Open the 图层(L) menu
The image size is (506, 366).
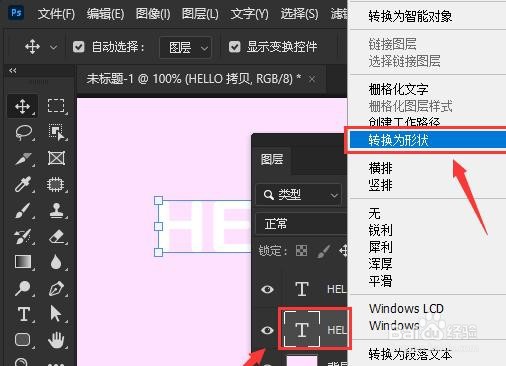coord(200,14)
